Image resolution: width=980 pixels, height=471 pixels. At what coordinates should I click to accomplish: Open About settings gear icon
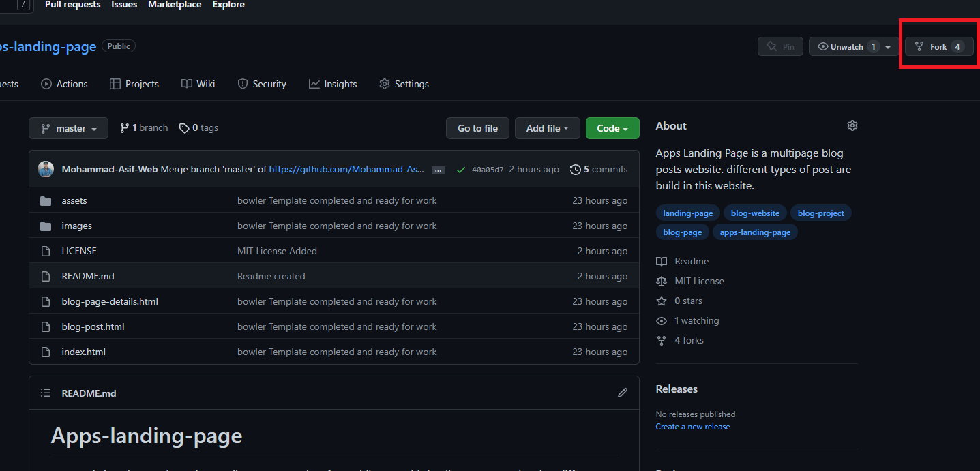(852, 125)
